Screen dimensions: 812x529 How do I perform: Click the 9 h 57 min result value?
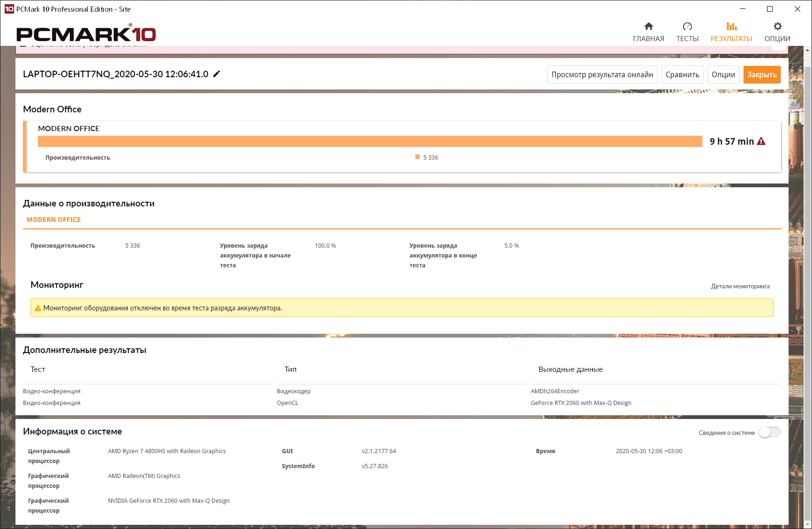click(x=731, y=141)
